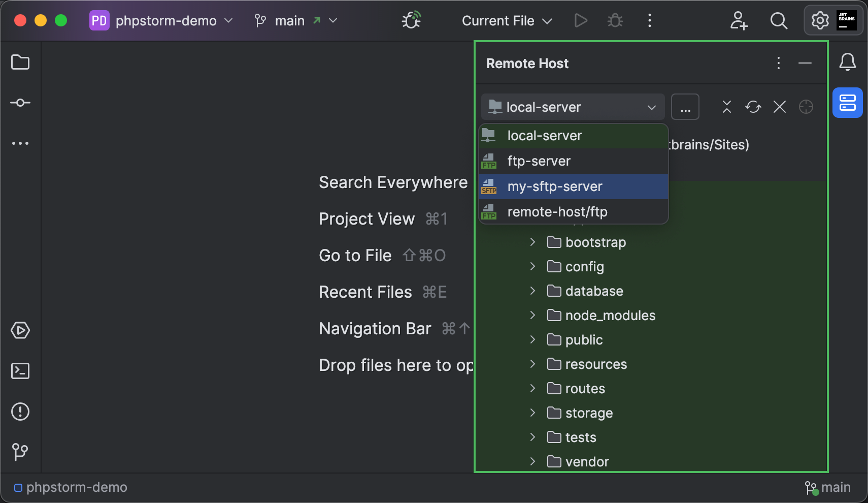Screen dimensions: 868x503
Task: Collapse all nodes in Remote Host tree
Action: (726, 107)
